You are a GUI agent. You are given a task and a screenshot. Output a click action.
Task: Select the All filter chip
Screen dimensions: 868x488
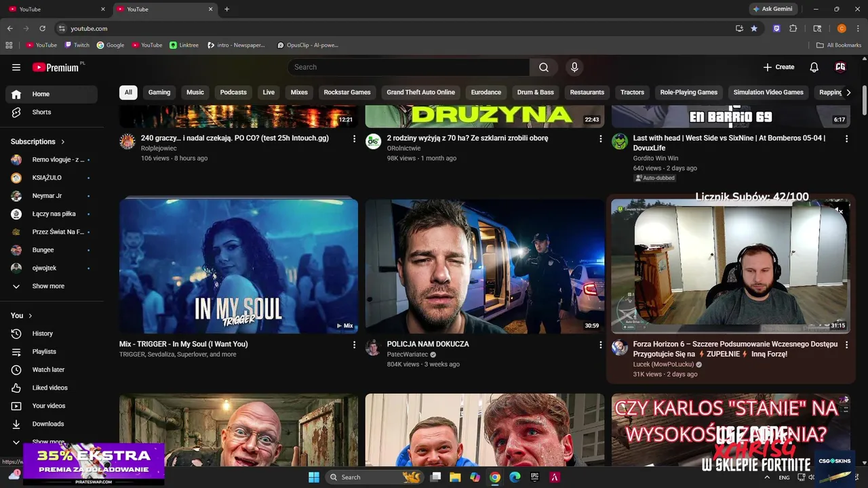(128, 92)
